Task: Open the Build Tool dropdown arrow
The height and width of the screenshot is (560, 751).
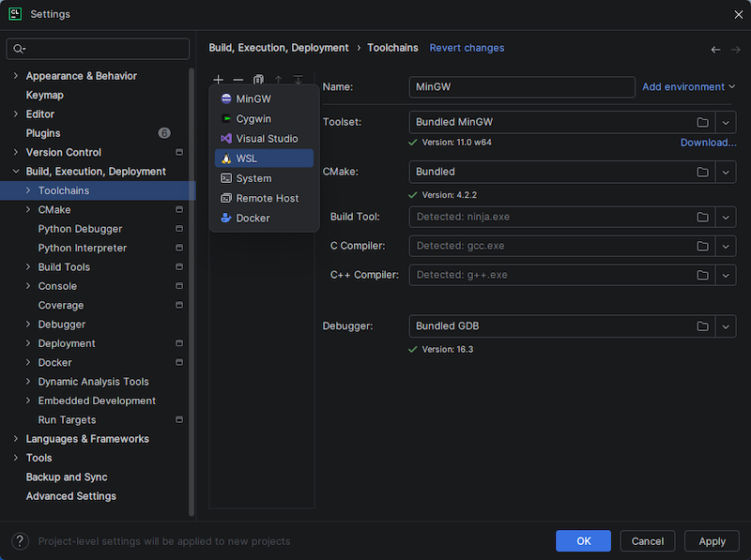Action: [726, 217]
